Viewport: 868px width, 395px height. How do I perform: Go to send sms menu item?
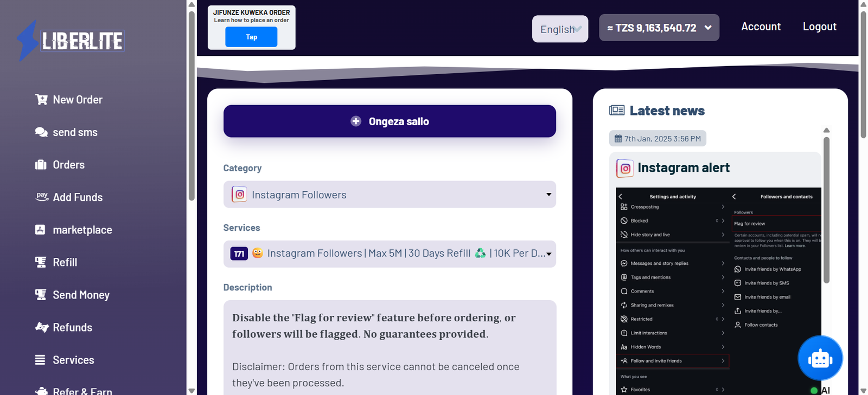[x=75, y=132]
